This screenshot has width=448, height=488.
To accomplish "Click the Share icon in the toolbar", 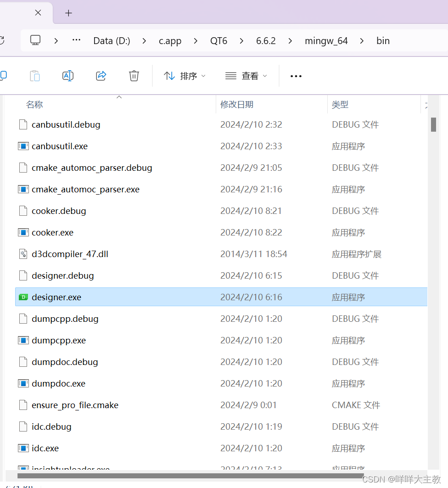I will [101, 76].
